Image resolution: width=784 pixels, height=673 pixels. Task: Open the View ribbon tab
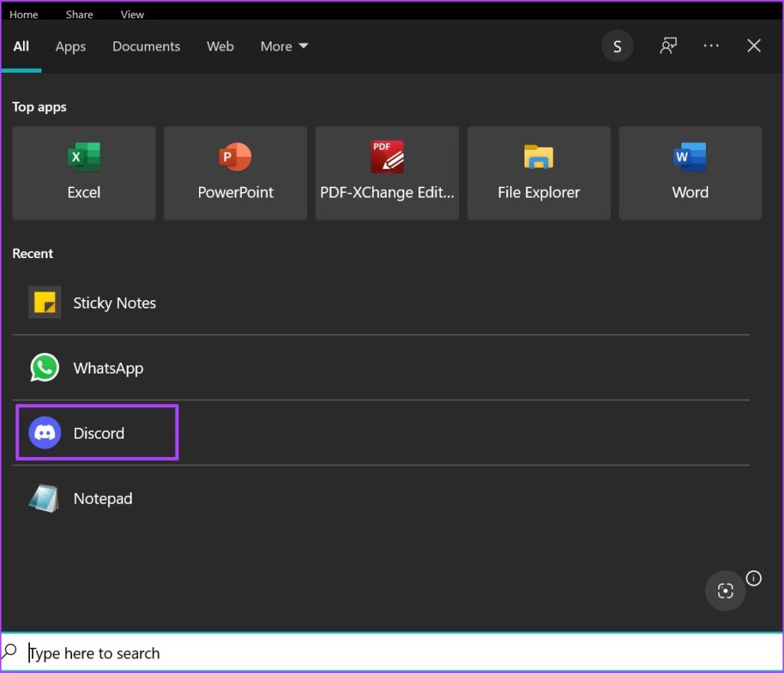tap(132, 15)
